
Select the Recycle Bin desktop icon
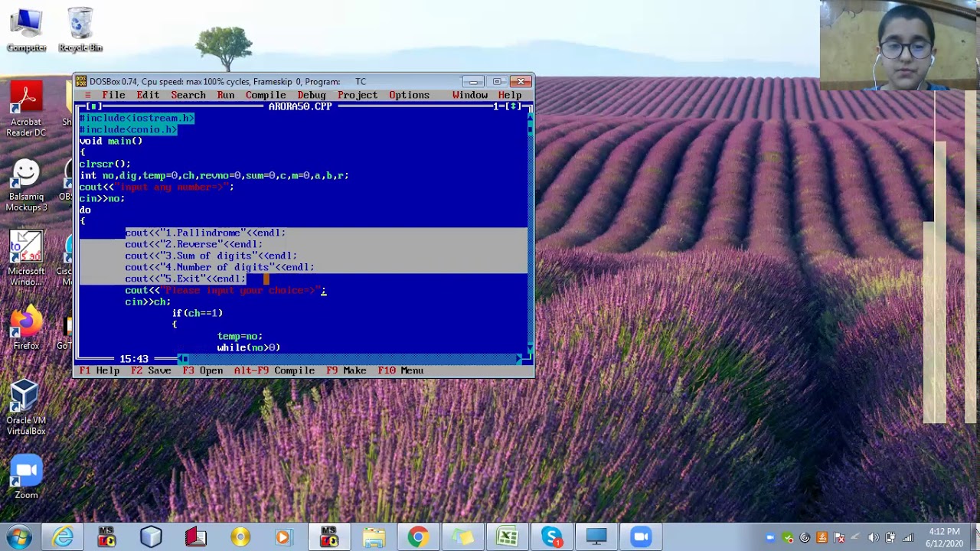(x=80, y=31)
